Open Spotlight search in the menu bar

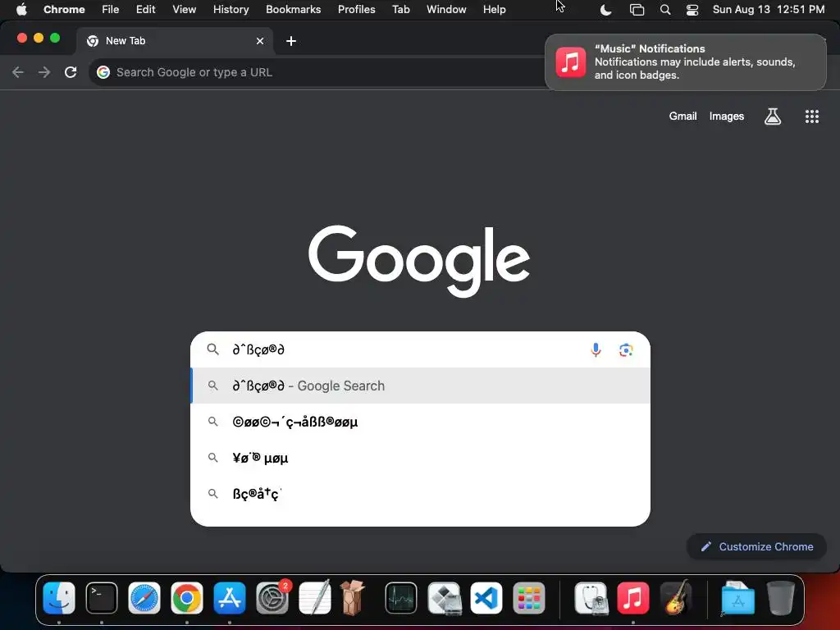pos(664,10)
